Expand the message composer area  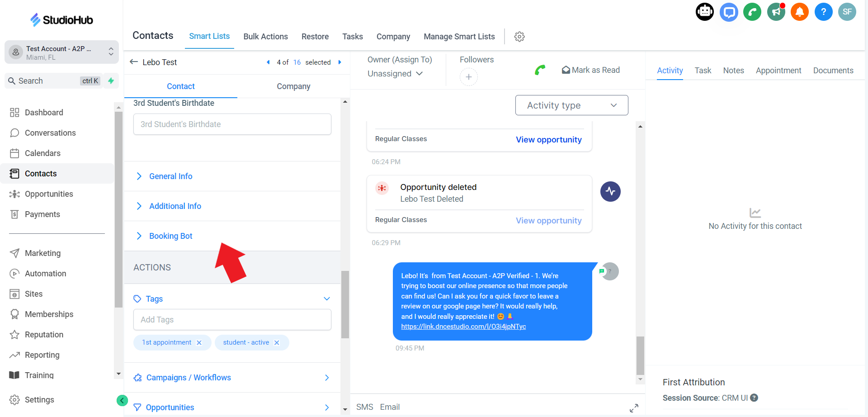click(634, 408)
